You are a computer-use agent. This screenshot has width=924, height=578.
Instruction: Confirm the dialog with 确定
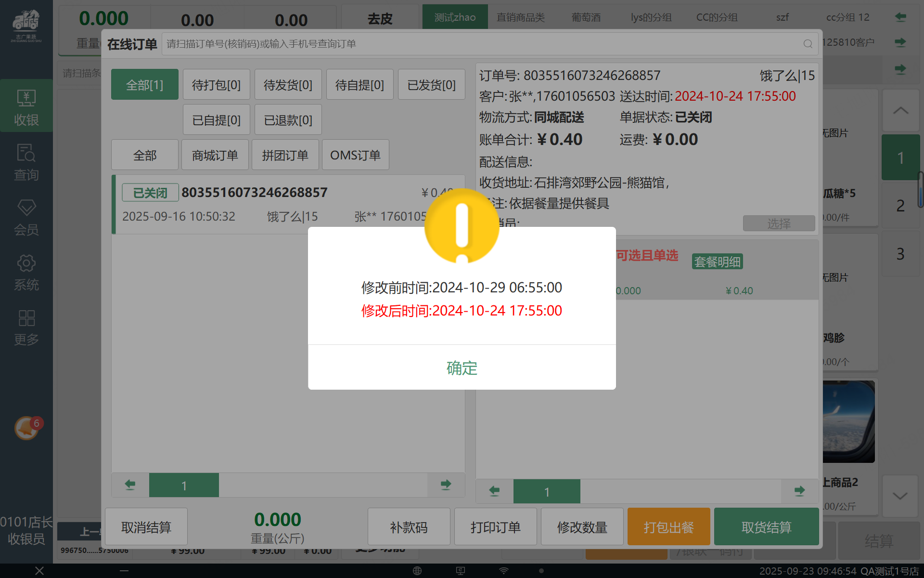click(462, 368)
